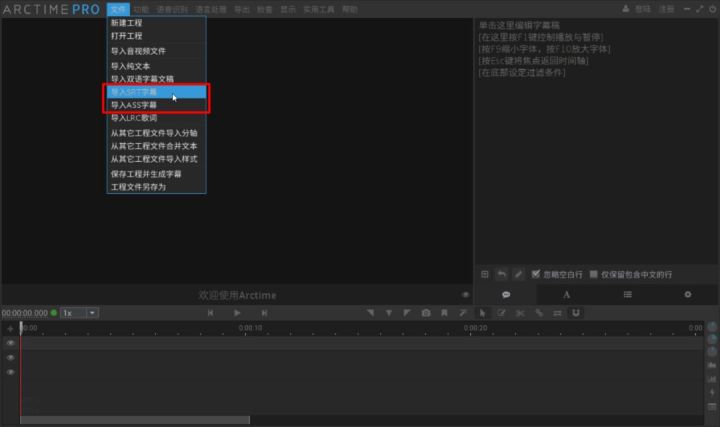This screenshot has width=720, height=427.
Task: Click the undo arrow below subtitle editor
Action: coord(501,274)
